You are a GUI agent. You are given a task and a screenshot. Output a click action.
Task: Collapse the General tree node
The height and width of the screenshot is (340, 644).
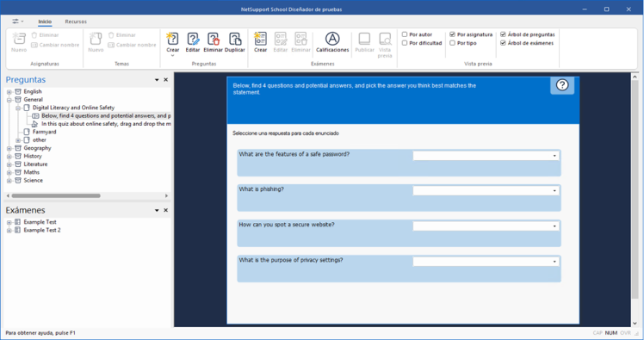pos(9,100)
